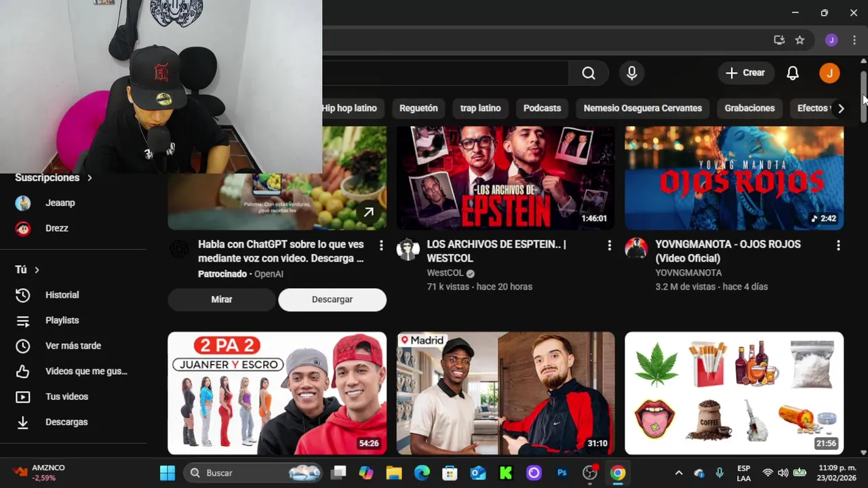This screenshot has width=868, height=488.
Task: Click the YouTube search magnifier button
Action: coord(589,73)
